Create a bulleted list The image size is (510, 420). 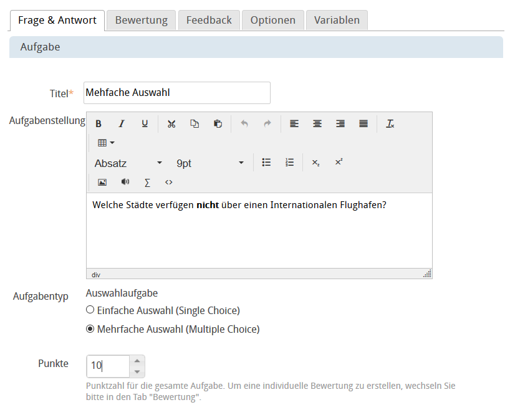click(266, 163)
